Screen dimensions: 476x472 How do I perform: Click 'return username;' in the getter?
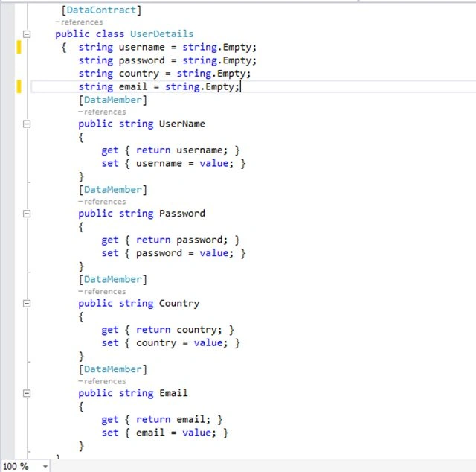coord(181,150)
